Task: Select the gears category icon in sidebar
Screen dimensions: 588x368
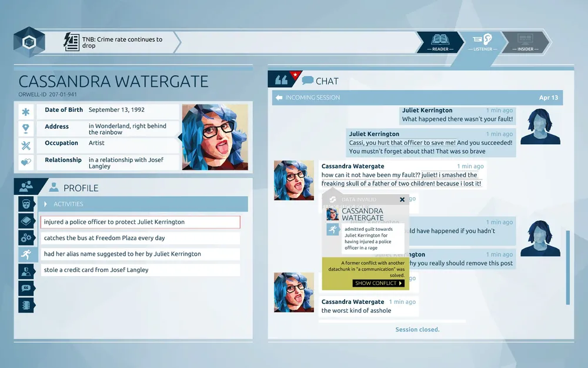Action: tap(26, 238)
